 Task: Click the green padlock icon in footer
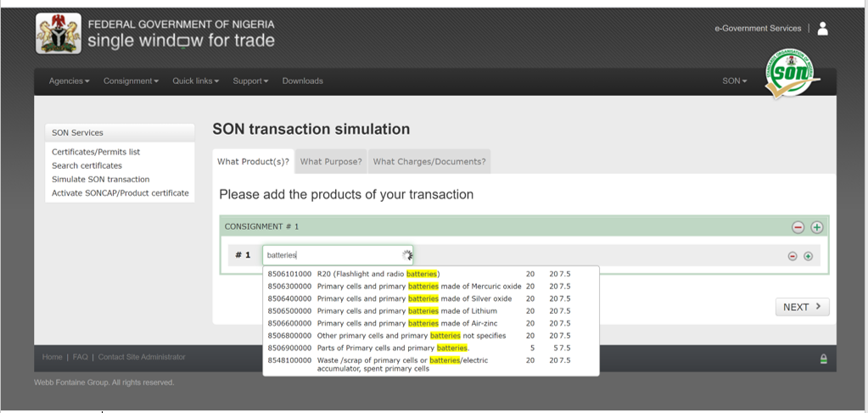(823, 359)
